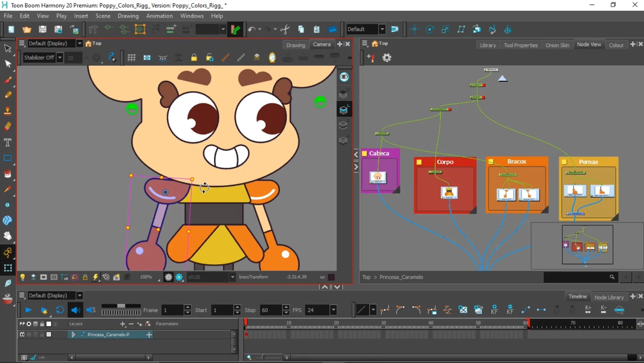Select the Text tool
Viewport: 644px width, 363px height.
pyautogui.click(x=7, y=143)
